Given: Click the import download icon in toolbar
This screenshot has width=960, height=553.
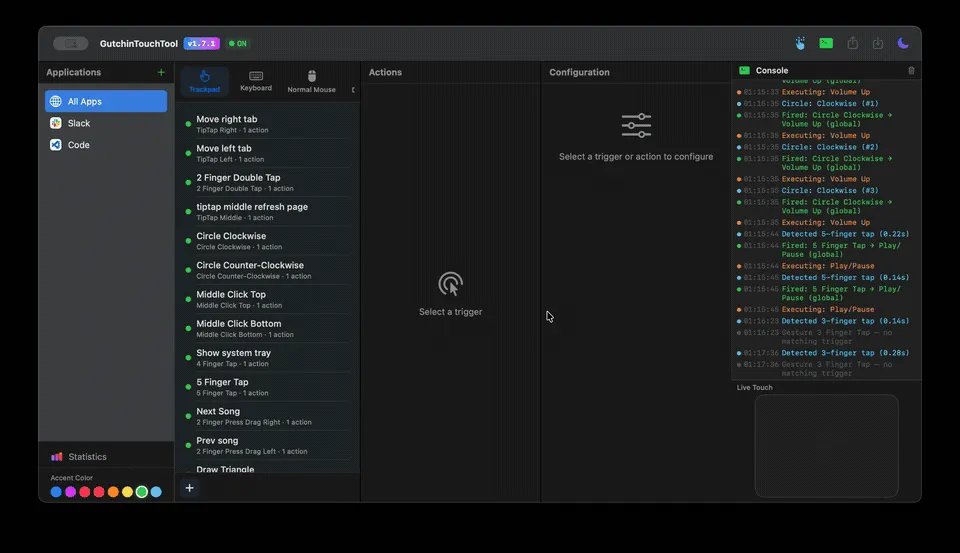Looking at the screenshot, I should coord(877,43).
